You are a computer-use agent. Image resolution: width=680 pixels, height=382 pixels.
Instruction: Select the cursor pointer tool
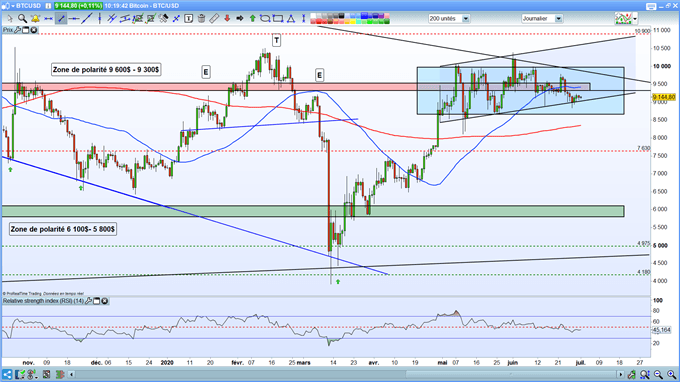pyautogui.click(x=10, y=19)
